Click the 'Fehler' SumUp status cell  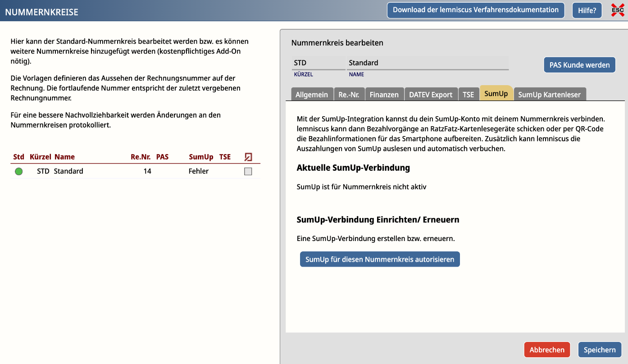[199, 171]
